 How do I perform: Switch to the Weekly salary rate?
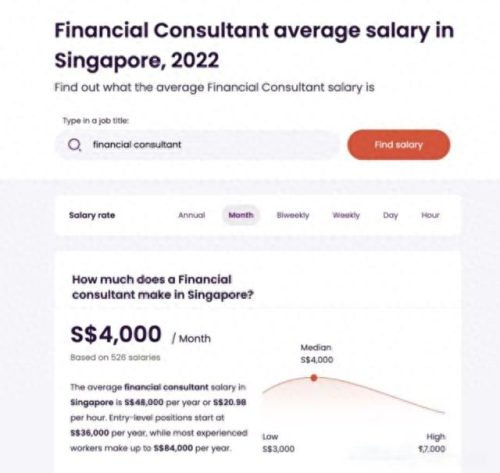(x=346, y=215)
